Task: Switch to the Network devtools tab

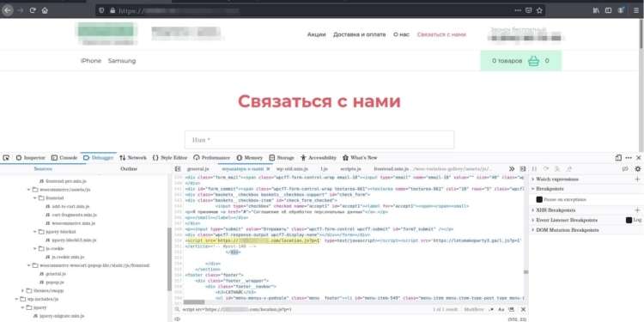Action: 132,158
